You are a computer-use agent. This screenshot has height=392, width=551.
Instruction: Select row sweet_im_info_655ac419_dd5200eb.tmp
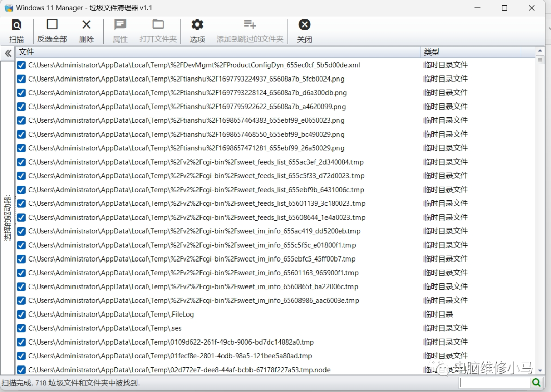pos(276,231)
